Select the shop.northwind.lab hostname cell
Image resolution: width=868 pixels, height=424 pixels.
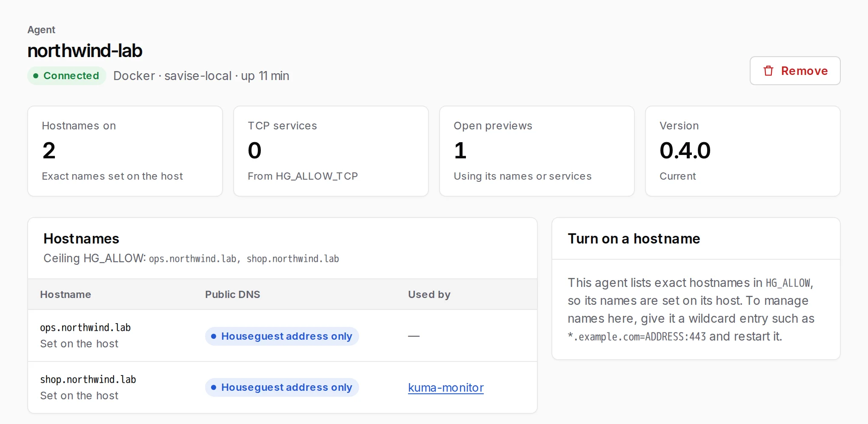tap(88, 379)
